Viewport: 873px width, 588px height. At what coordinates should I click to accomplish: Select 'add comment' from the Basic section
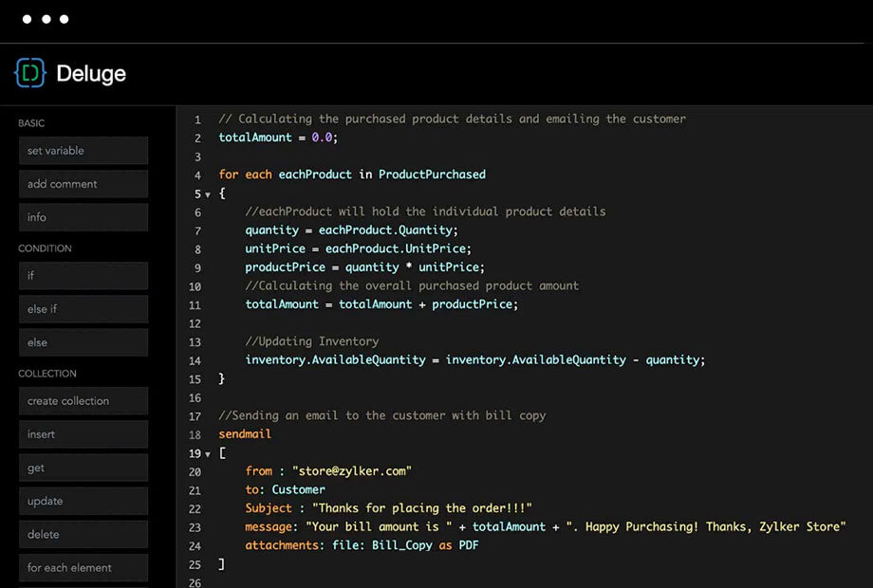pos(84,184)
